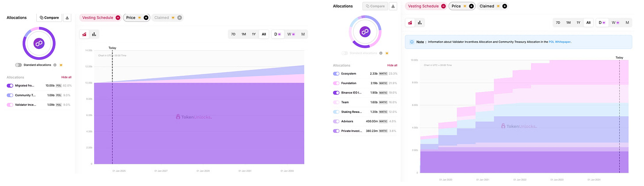Switch MATIC chart to weekly W interval
The width and height of the screenshot is (644, 186).
coord(616,23)
